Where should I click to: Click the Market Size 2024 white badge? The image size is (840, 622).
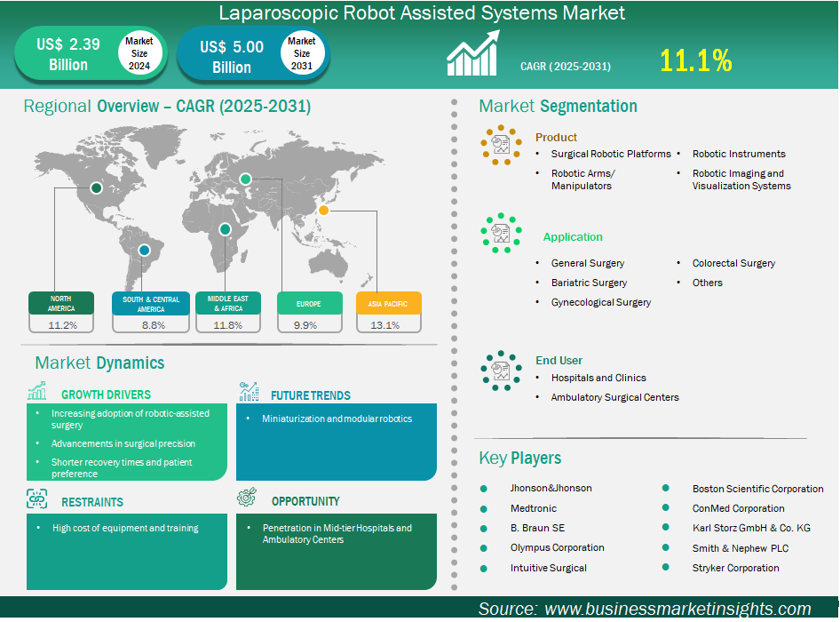click(139, 53)
